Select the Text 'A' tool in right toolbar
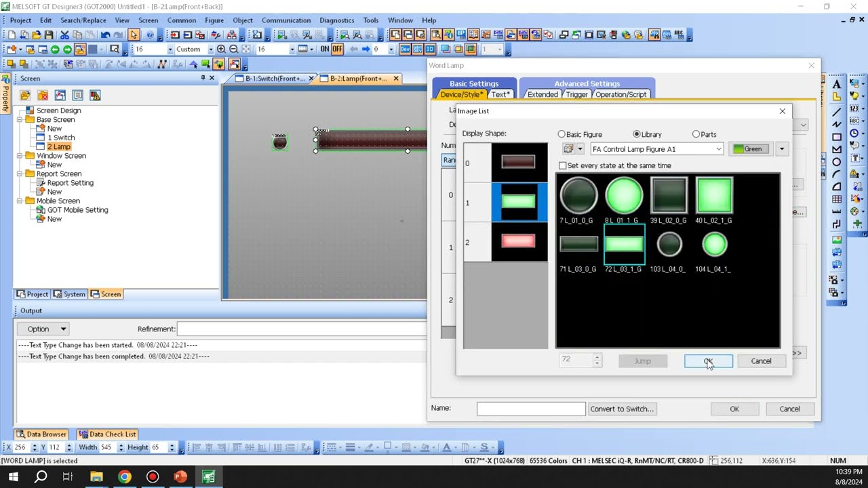 pyautogui.click(x=837, y=84)
